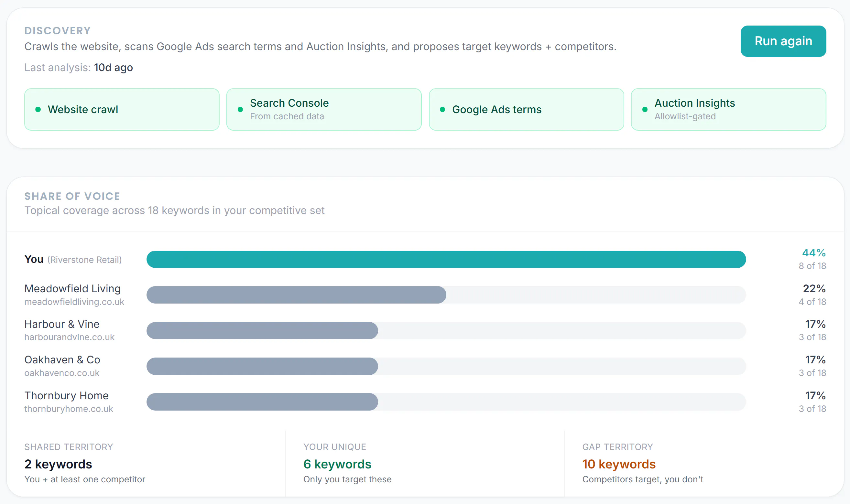Image resolution: width=850 pixels, height=504 pixels.
Task: Open the Google Ads terms source card
Action: 526,109
